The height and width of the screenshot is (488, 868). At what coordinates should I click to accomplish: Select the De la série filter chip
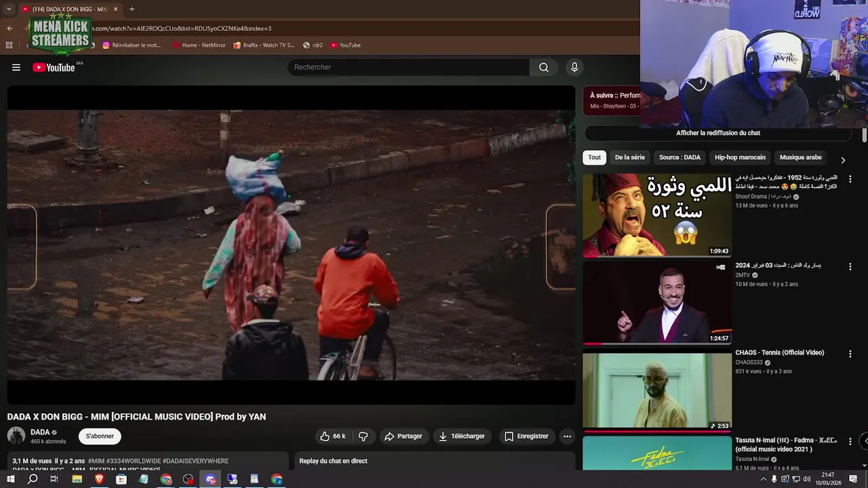tap(630, 157)
